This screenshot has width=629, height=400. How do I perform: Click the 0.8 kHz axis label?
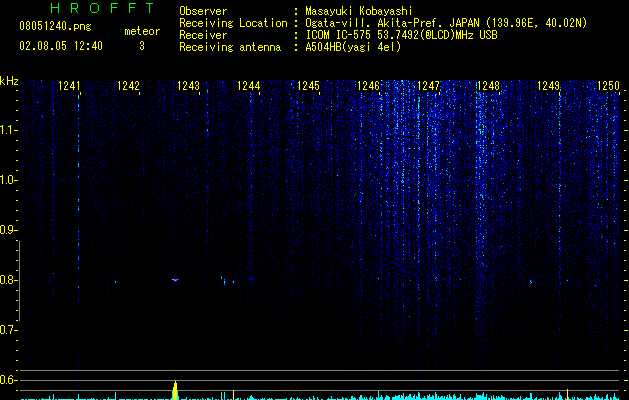click(8, 280)
